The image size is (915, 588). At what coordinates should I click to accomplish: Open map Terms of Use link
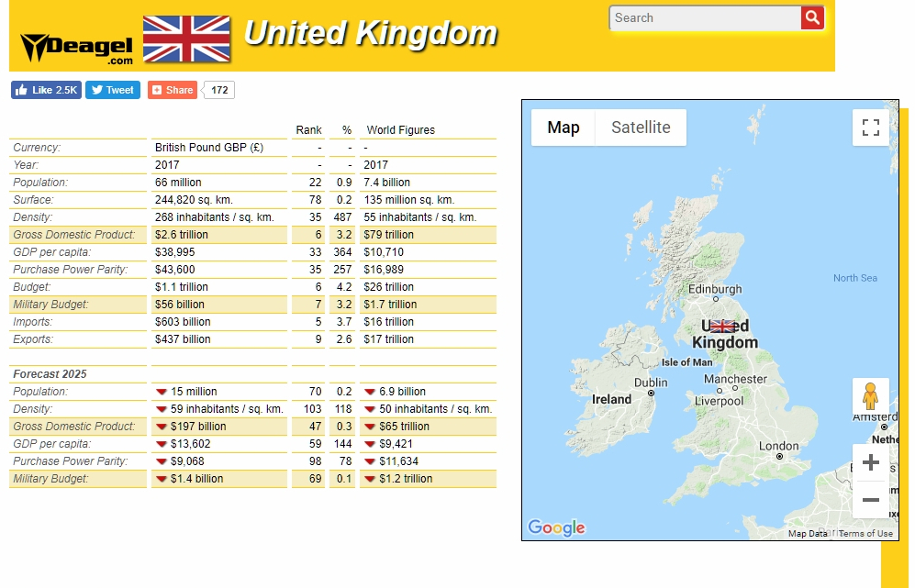[865, 533]
